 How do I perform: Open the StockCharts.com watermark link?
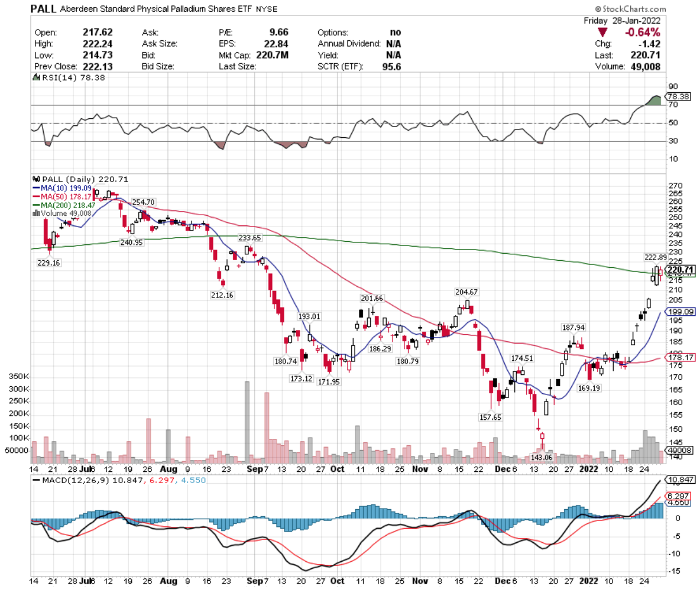point(630,9)
